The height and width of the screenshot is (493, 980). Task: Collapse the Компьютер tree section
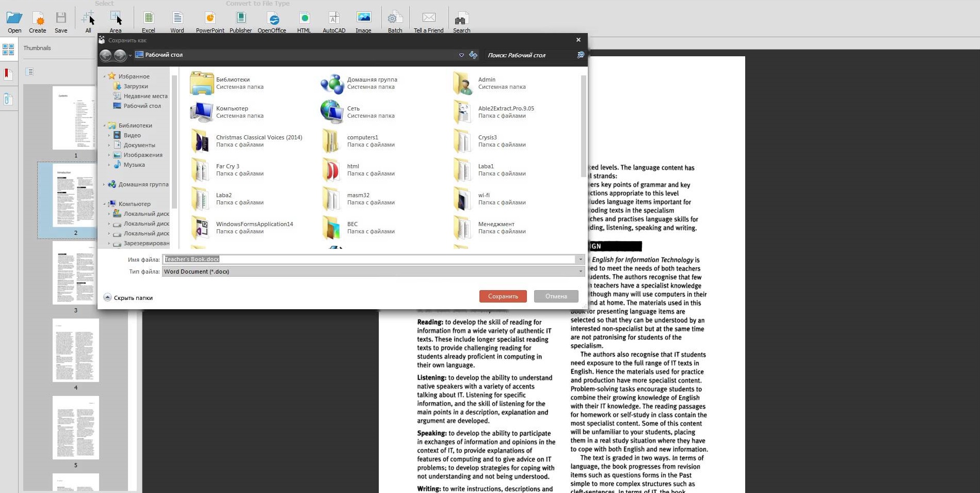pos(104,204)
